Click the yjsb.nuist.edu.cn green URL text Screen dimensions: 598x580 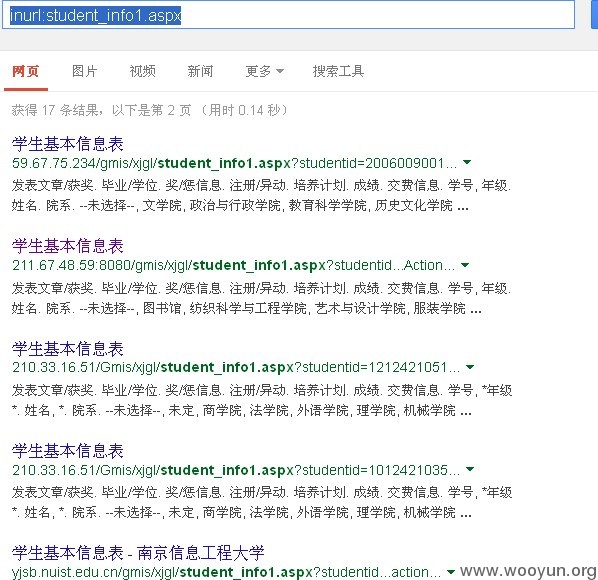pos(226,572)
